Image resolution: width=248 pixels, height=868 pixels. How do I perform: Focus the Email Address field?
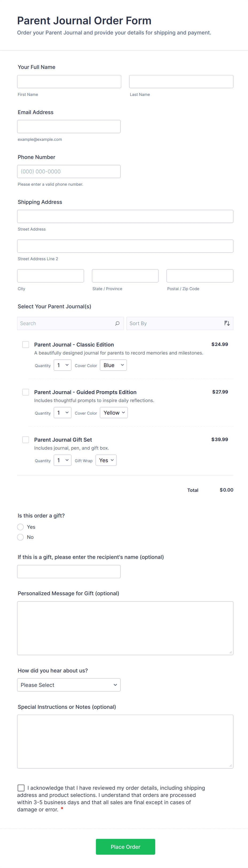pyautogui.click(x=69, y=127)
